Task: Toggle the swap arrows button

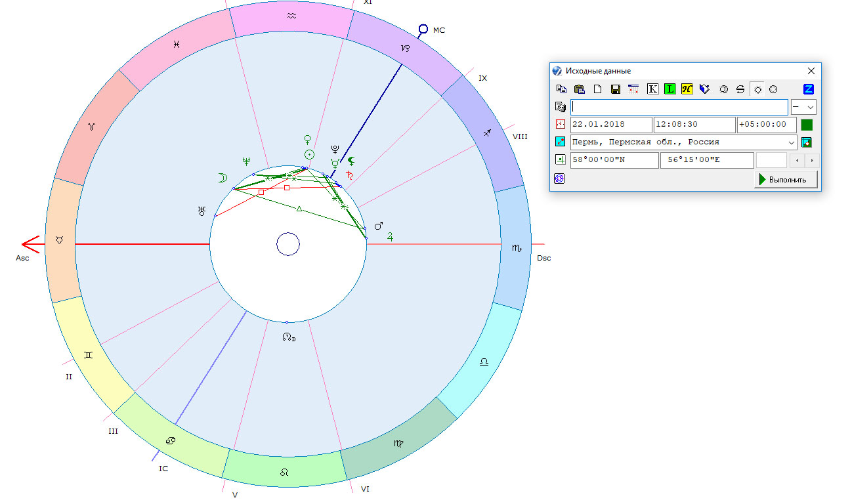Action: coord(740,89)
